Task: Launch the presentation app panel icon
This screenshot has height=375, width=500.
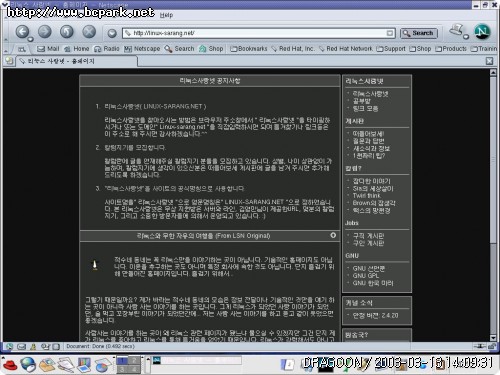Action: coord(84,365)
